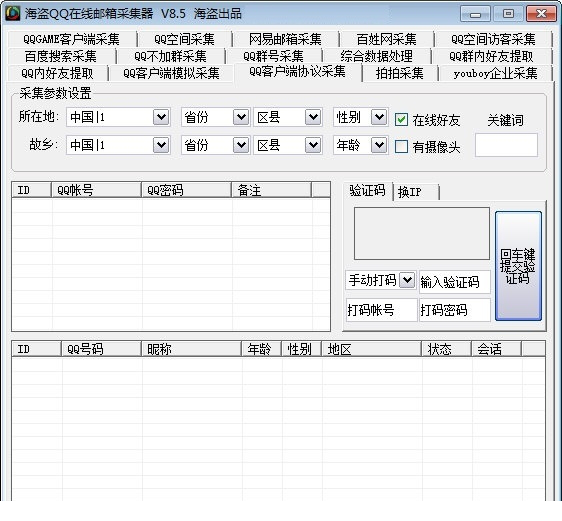Click the 地区 column header

(371, 349)
